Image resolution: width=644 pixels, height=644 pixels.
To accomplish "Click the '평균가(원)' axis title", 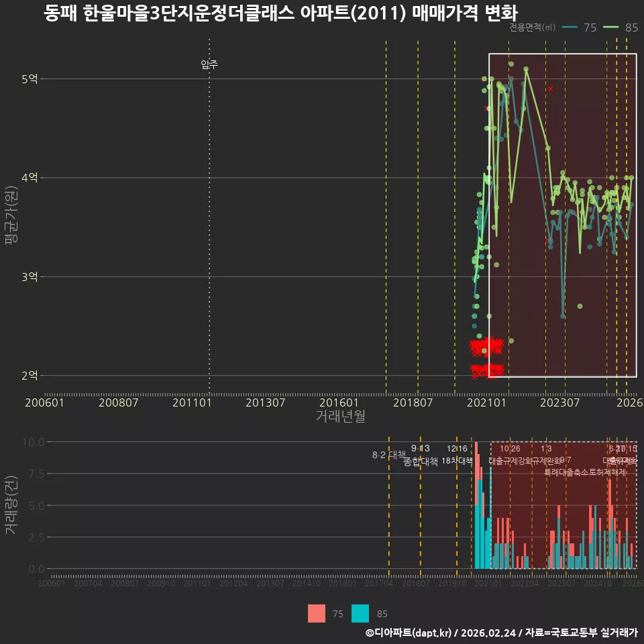I will (11, 215).
